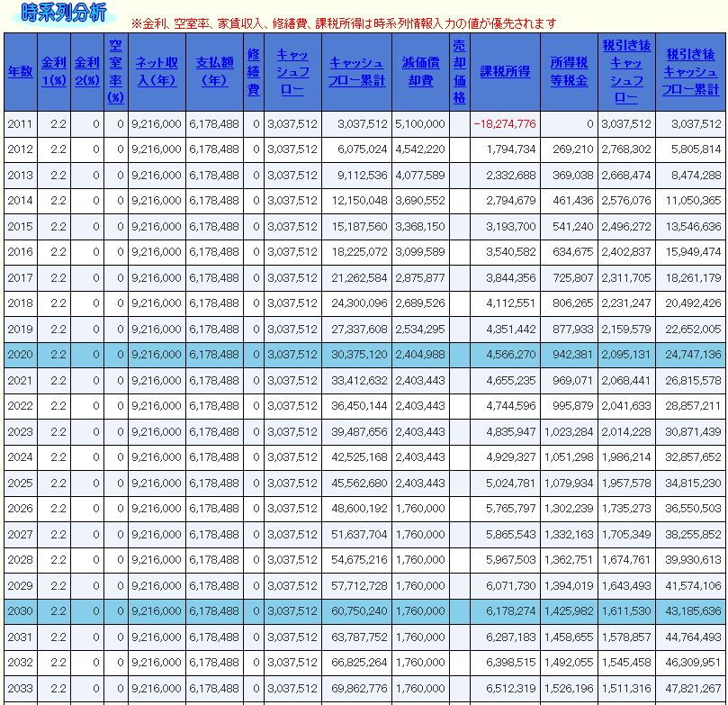Select the 5,100,000 depreciation cell for 2011
This screenshot has width=728, height=705.
[x=419, y=123]
